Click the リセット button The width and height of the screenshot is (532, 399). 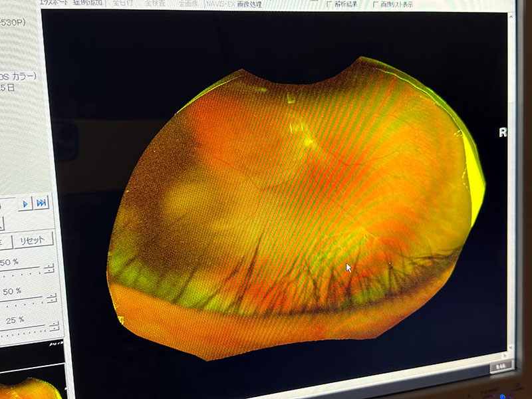pyautogui.click(x=32, y=240)
